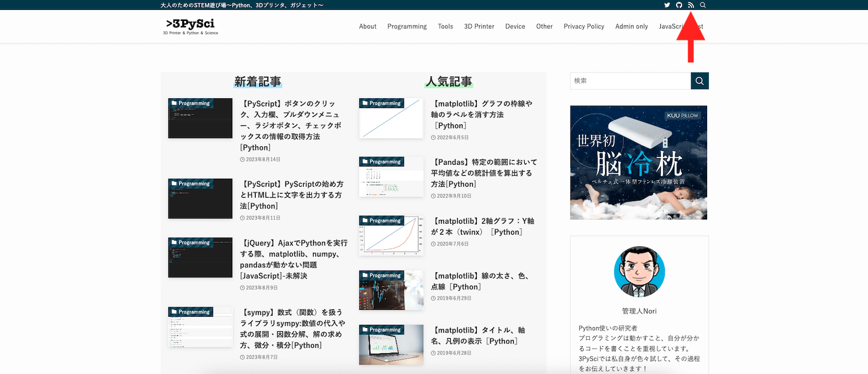The height and width of the screenshot is (374, 868).
Task: Open the GitHub icon link in top bar
Action: (x=679, y=5)
